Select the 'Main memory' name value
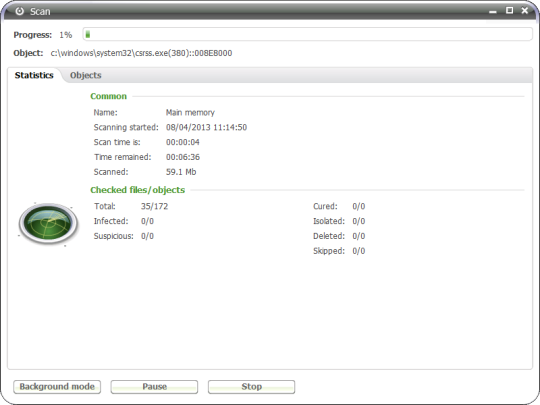The width and height of the screenshot is (540, 405). coord(190,113)
